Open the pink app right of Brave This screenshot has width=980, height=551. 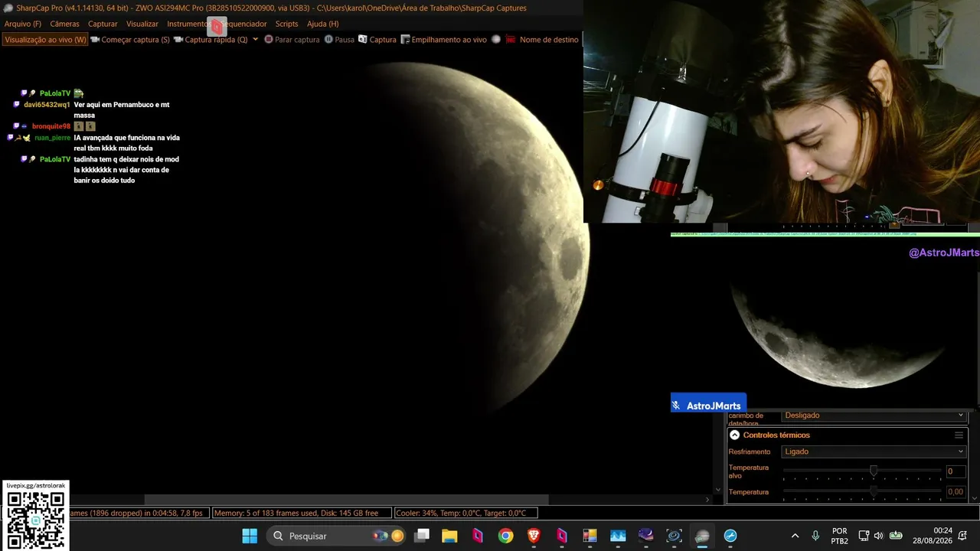pos(562,536)
